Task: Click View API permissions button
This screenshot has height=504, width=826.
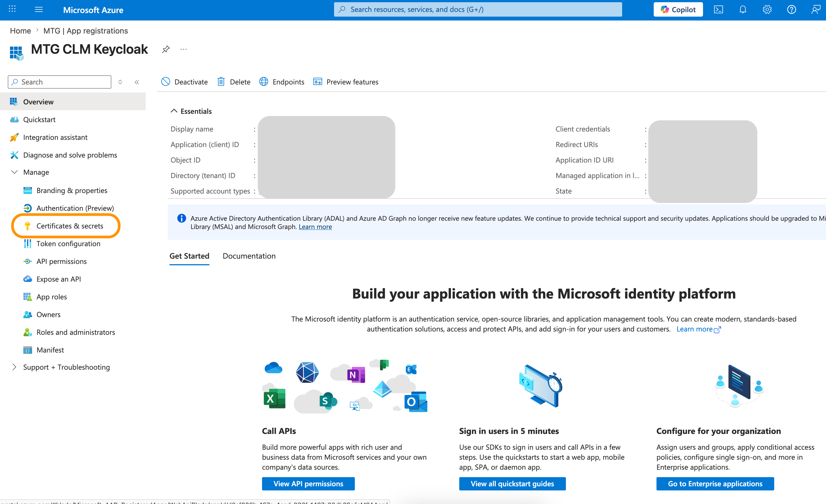Action: [x=308, y=484]
